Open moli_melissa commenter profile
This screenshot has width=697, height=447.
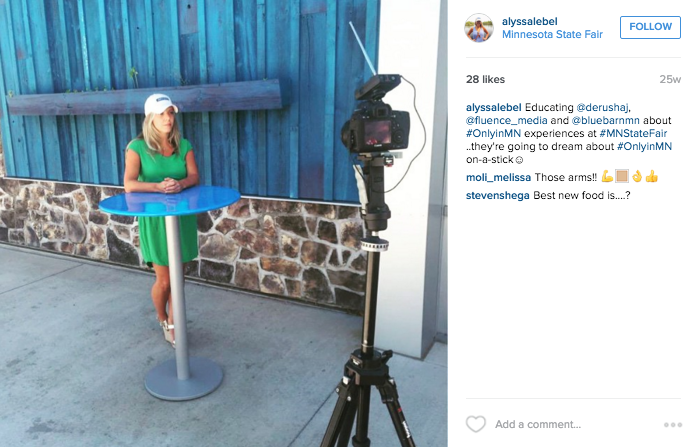(x=498, y=177)
